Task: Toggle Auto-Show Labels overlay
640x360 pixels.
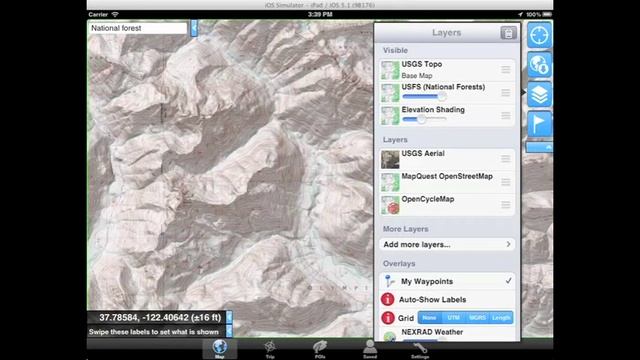Action: (447, 300)
